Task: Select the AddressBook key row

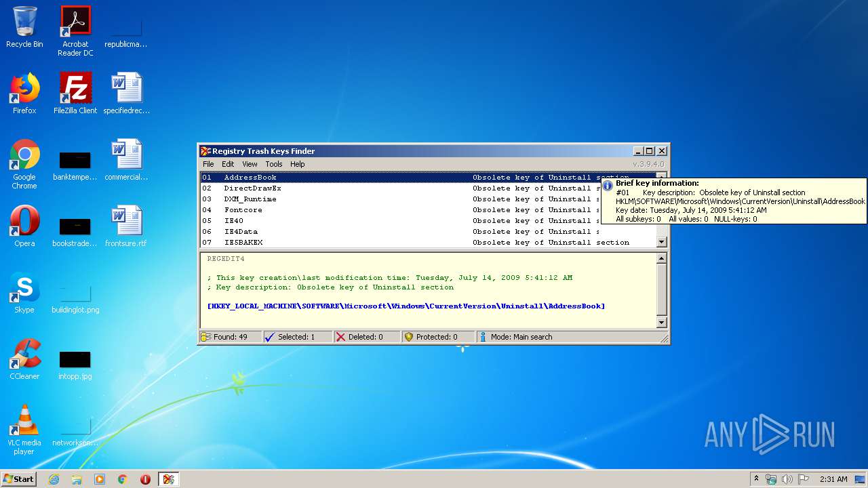Action: tap(429, 178)
